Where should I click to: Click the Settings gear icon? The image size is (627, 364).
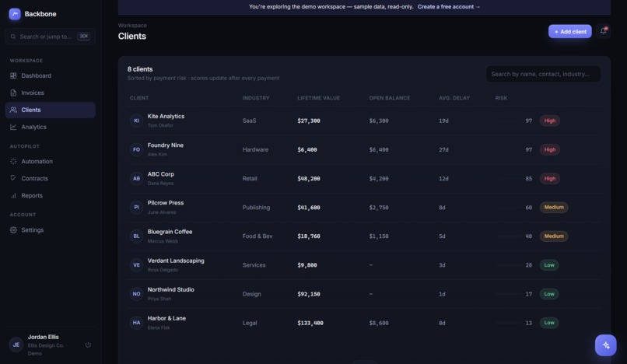click(x=13, y=230)
